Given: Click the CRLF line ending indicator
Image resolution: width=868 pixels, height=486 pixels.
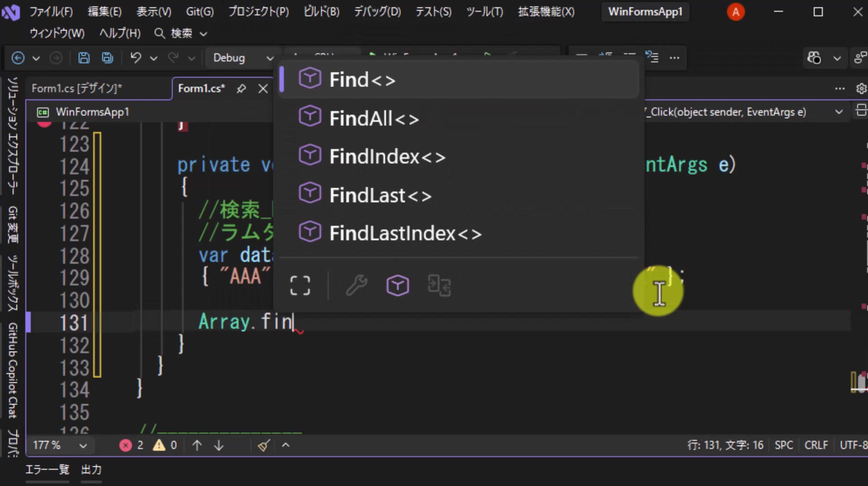Looking at the screenshot, I should coord(816,445).
